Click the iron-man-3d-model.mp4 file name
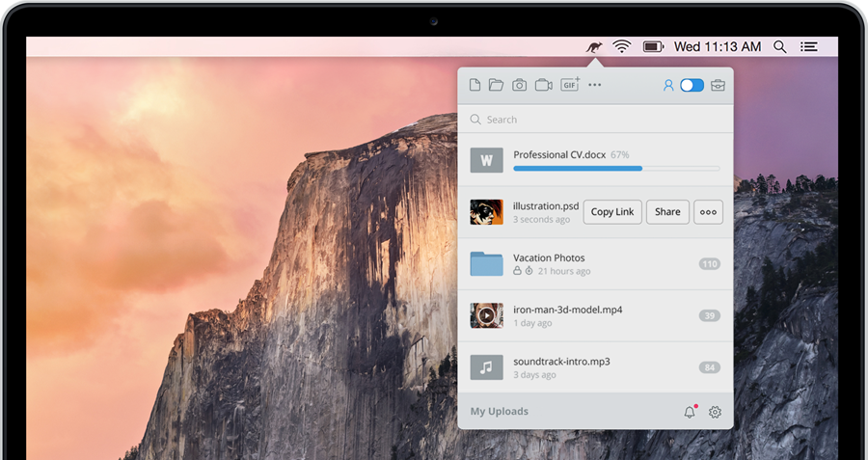This screenshot has height=460, width=868. click(x=568, y=310)
